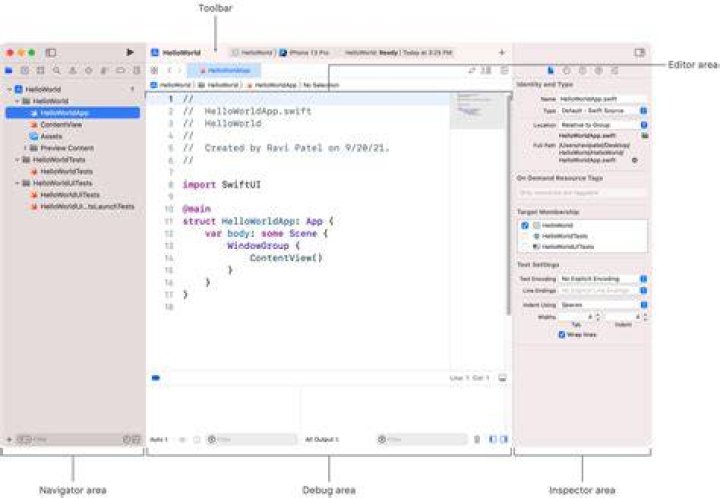Screen dimensions: 720x498
Task: Go forward with the editor history arrow
Action: [x=180, y=70]
